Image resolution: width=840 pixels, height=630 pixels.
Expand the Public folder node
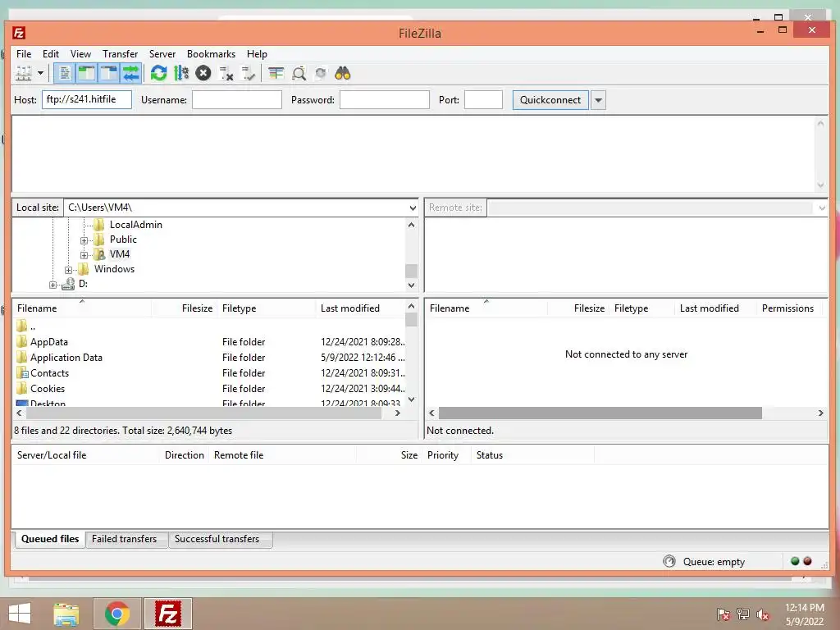point(84,240)
